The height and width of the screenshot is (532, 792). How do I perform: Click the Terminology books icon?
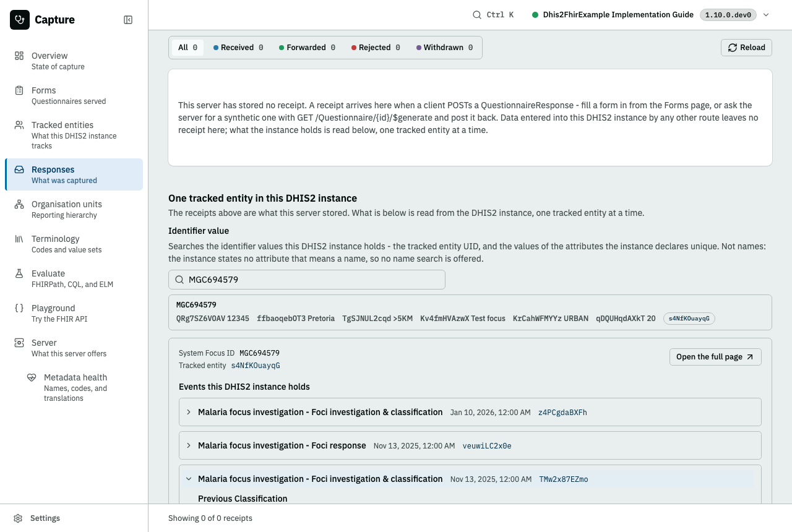[19, 239]
